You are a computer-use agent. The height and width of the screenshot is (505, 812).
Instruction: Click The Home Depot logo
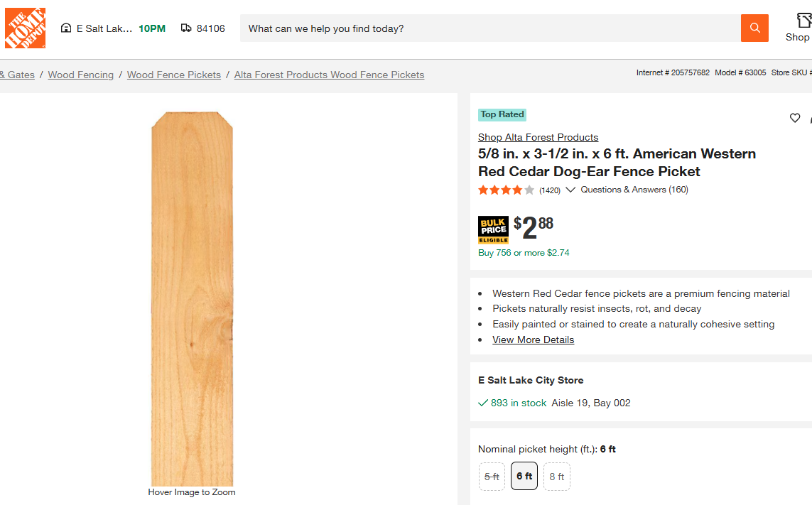point(25,28)
